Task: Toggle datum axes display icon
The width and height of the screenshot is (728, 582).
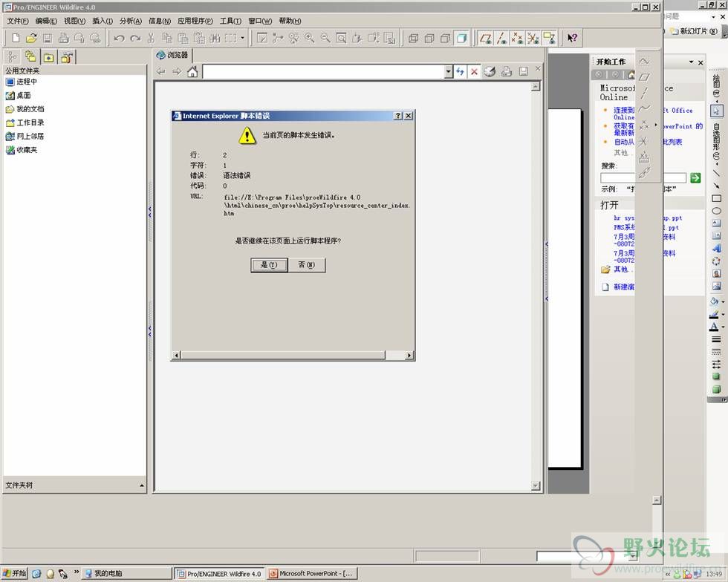Action: pyautogui.click(x=501, y=38)
